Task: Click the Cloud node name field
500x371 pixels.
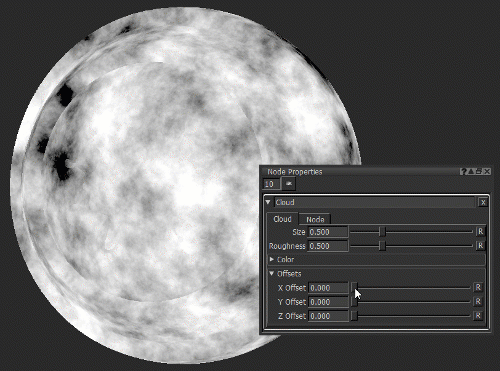Action: click(375, 202)
